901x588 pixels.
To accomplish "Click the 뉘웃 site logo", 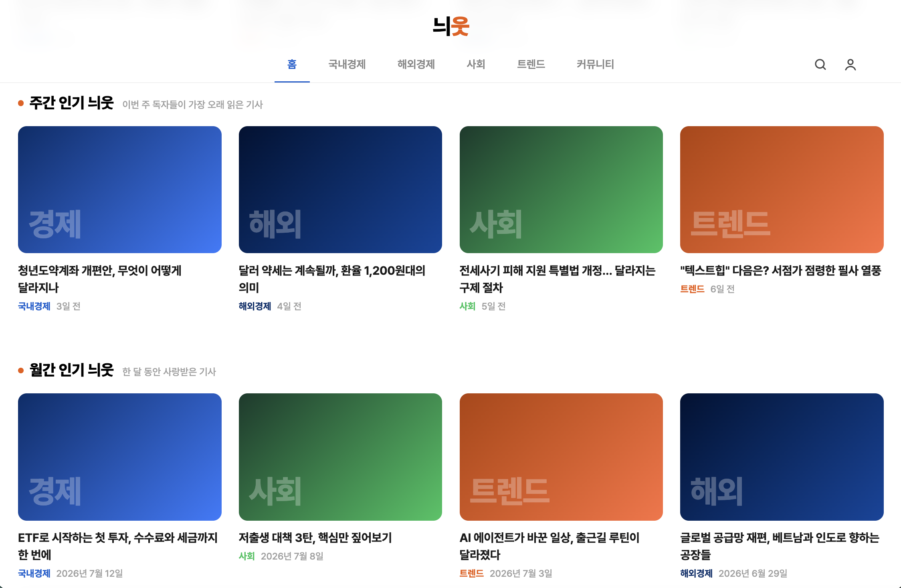I will pos(451,26).
